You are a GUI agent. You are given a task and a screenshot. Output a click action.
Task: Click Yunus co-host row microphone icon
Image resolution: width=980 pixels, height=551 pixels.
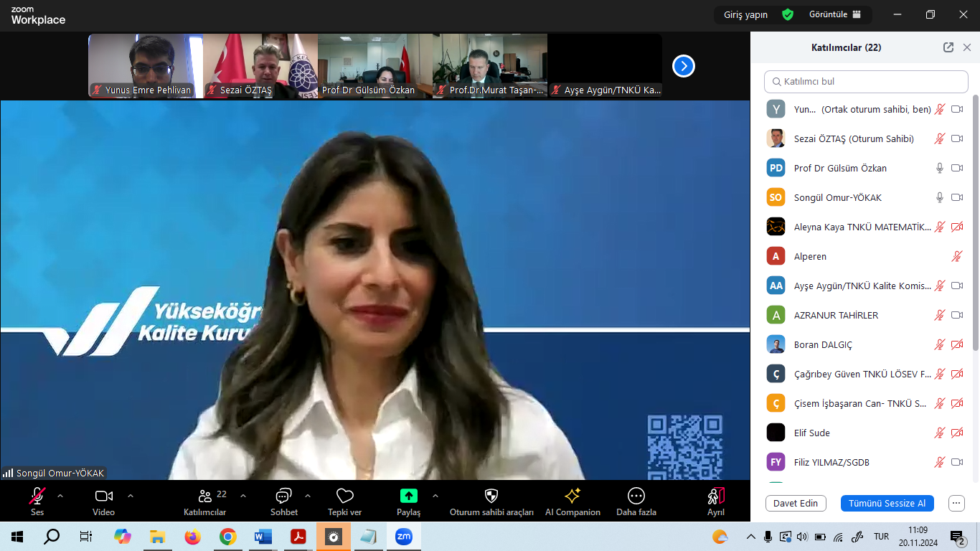pyautogui.click(x=940, y=109)
